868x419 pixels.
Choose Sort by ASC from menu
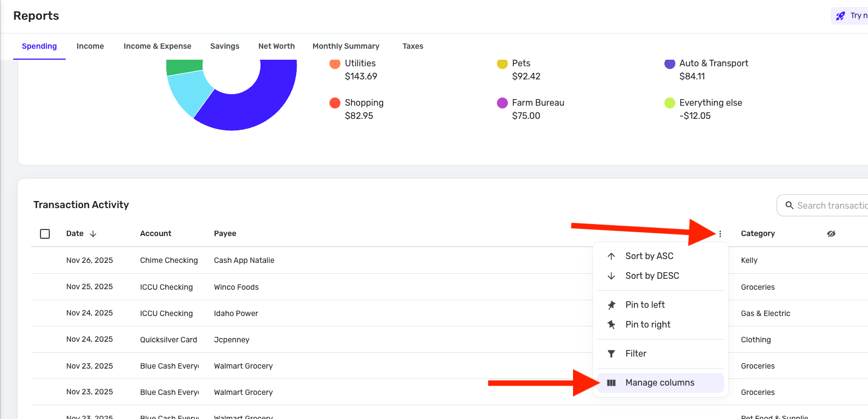[661, 256]
